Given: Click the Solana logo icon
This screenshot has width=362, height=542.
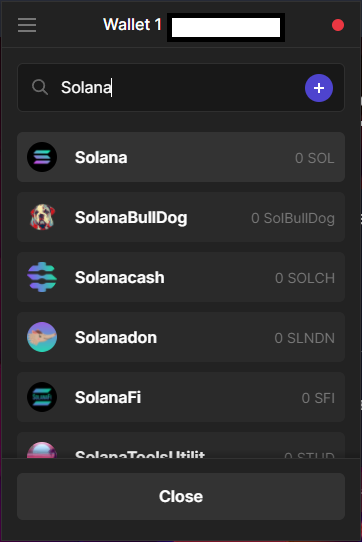Looking at the screenshot, I should (42, 157).
